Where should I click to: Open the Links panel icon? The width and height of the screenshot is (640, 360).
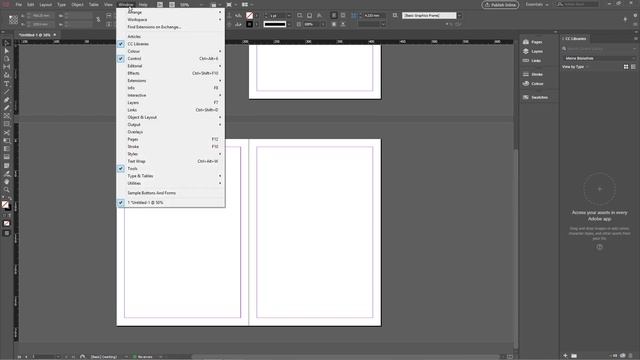tap(526, 60)
